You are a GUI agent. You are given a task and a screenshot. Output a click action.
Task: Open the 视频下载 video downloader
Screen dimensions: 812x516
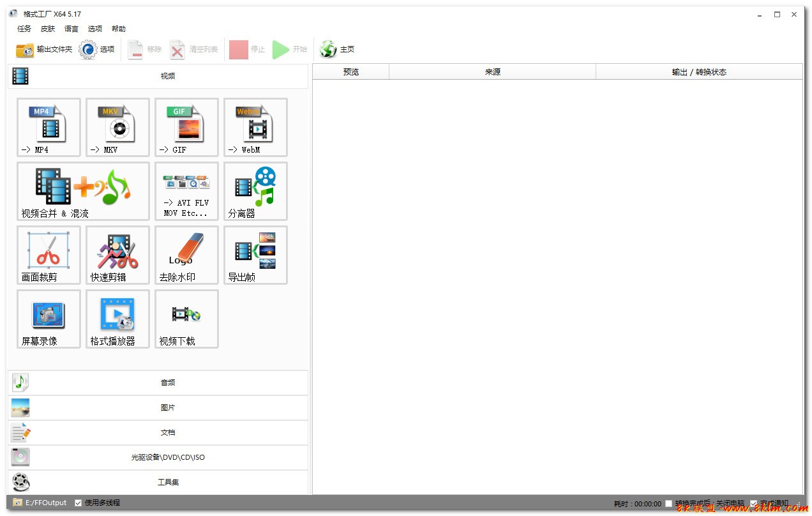click(x=186, y=319)
